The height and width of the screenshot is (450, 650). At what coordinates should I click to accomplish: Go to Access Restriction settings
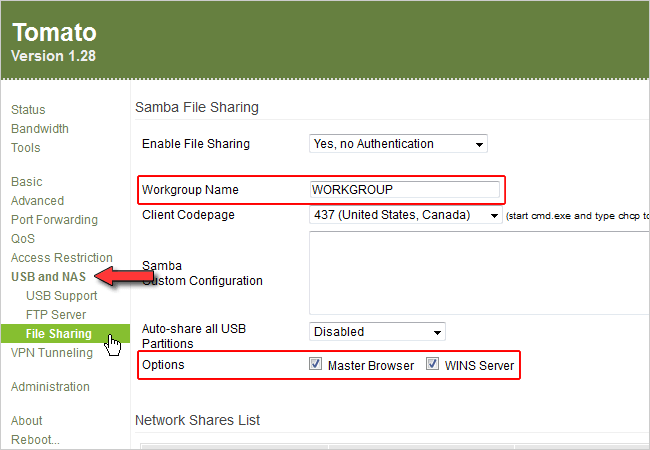62,258
